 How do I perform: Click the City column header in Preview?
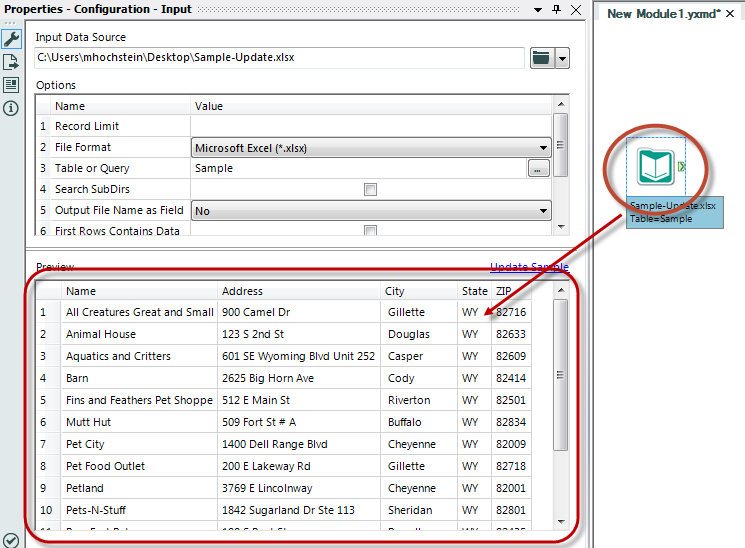coord(419,291)
